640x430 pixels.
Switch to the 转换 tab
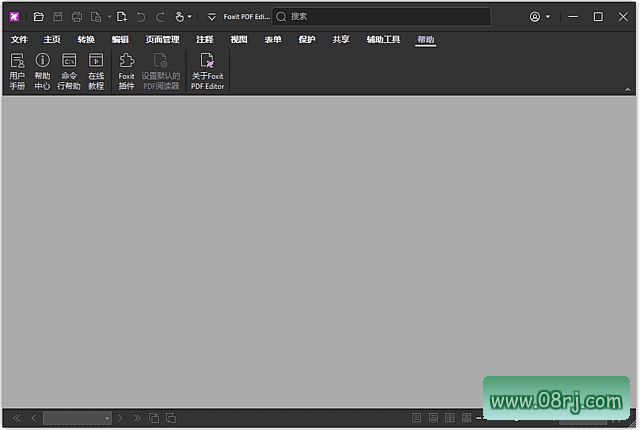[86, 39]
